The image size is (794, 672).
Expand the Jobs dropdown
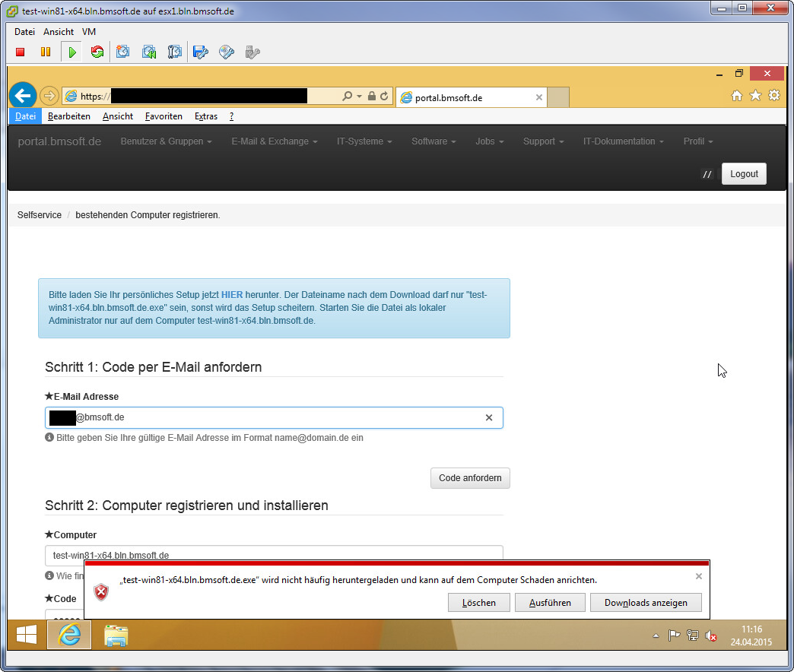[x=490, y=141]
